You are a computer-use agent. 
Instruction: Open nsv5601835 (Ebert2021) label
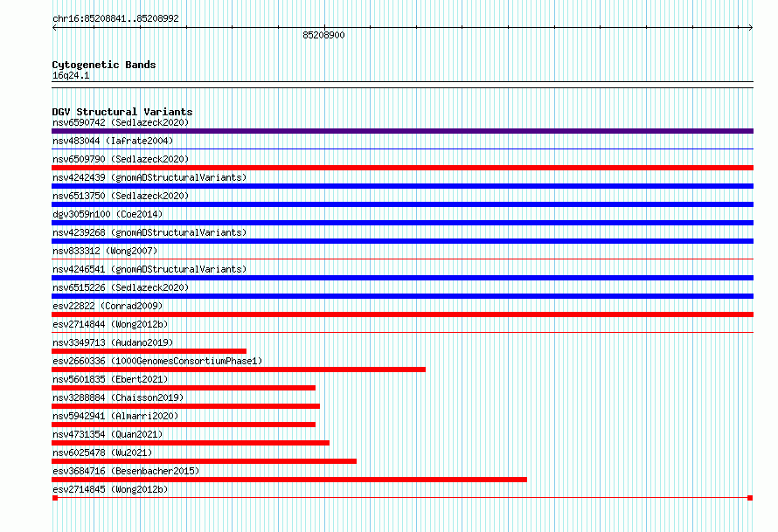pyautogui.click(x=110, y=379)
